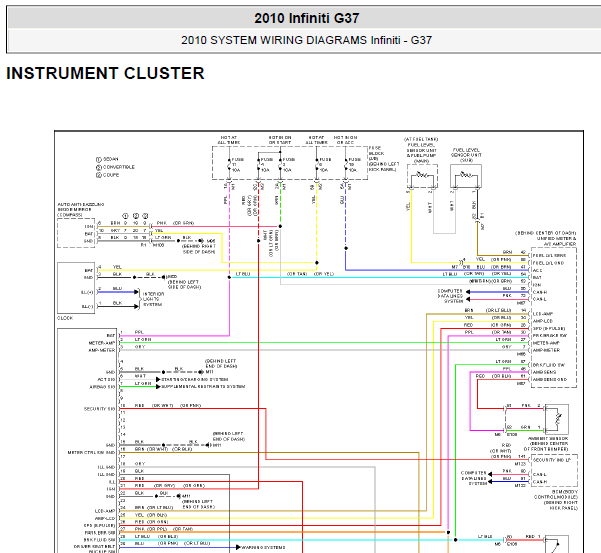This screenshot has width=601, height=553.
Task: Click the 'SPD (8-PULSE)' unified meter pin label
Action: click(x=549, y=328)
